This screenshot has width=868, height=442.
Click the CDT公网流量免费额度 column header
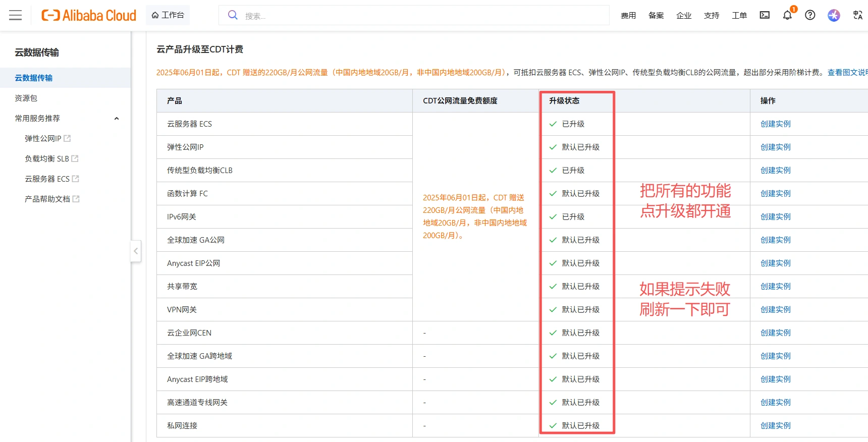coord(460,100)
